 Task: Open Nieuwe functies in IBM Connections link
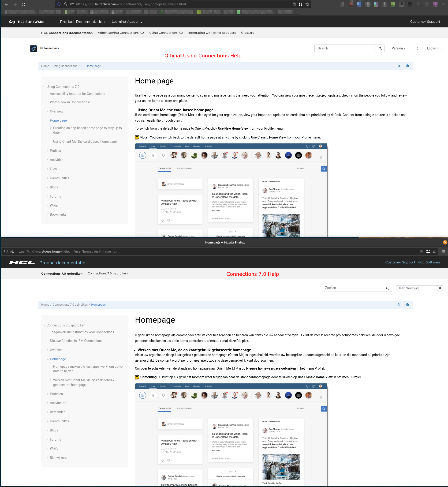point(76,341)
